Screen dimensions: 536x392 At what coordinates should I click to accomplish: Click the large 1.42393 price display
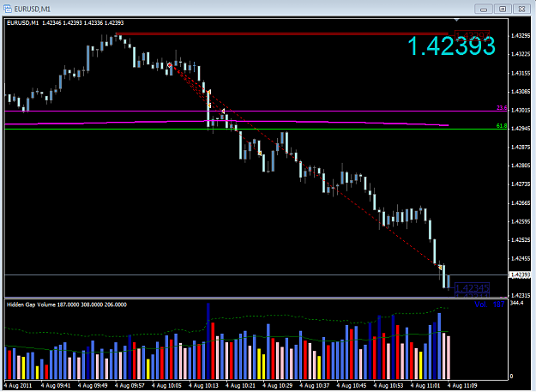pyautogui.click(x=451, y=45)
